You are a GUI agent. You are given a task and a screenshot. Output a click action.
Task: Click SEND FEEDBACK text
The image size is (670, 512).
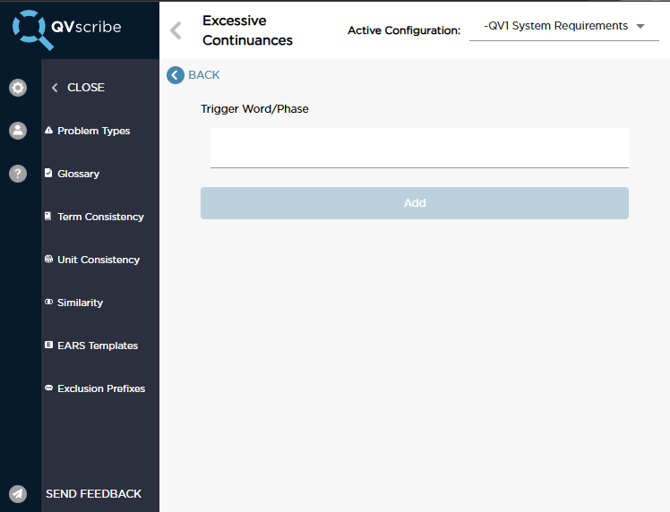pyautogui.click(x=93, y=494)
